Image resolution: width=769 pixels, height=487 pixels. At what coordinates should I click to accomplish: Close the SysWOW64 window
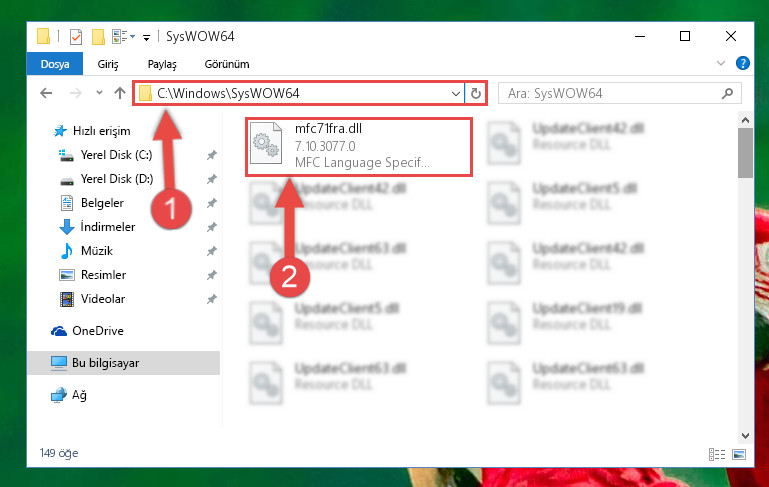pos(731,36)
